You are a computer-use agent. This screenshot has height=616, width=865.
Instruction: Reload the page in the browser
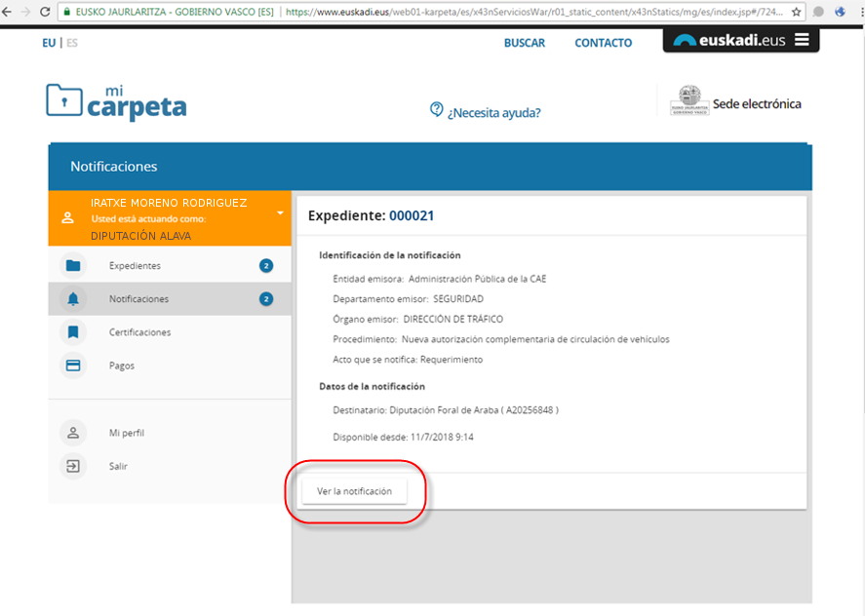click(46, 13)
